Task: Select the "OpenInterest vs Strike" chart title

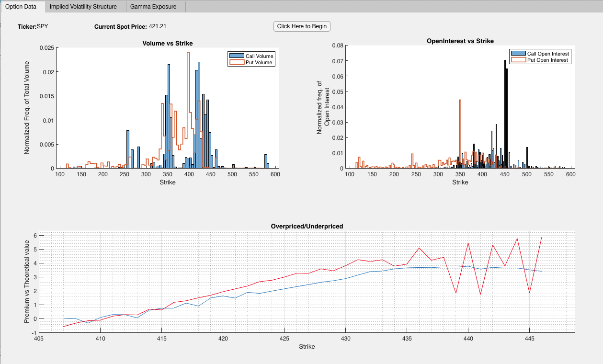Action: coord(460,41)
